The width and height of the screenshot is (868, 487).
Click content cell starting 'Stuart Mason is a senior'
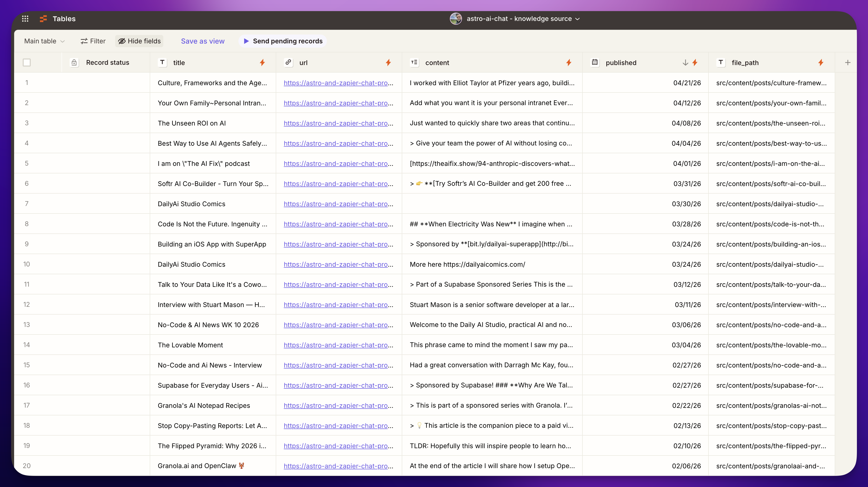492,305
